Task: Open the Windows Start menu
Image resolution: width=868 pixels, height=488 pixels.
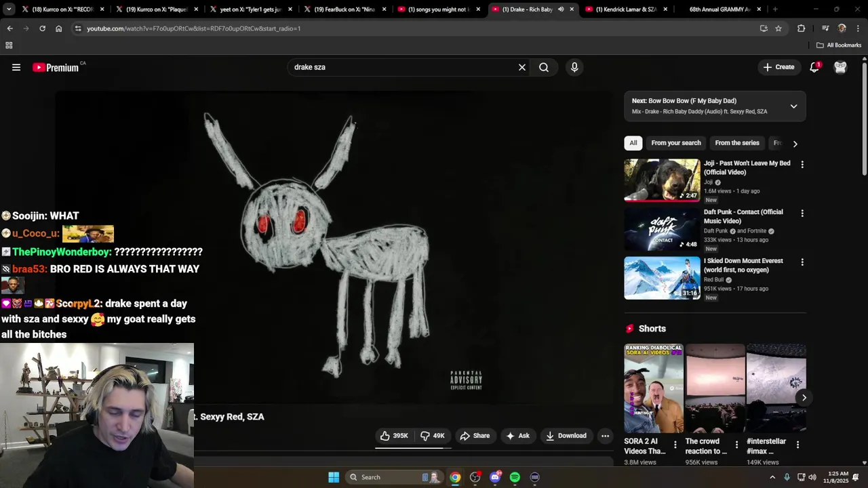Action: pos(334,477)
